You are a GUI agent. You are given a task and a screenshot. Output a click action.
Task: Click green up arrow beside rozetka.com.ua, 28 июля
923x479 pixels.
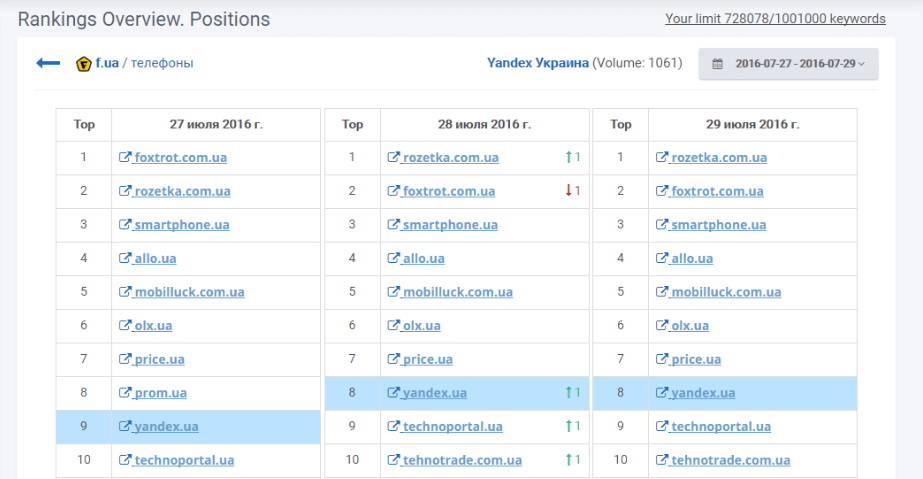(569, 157)
